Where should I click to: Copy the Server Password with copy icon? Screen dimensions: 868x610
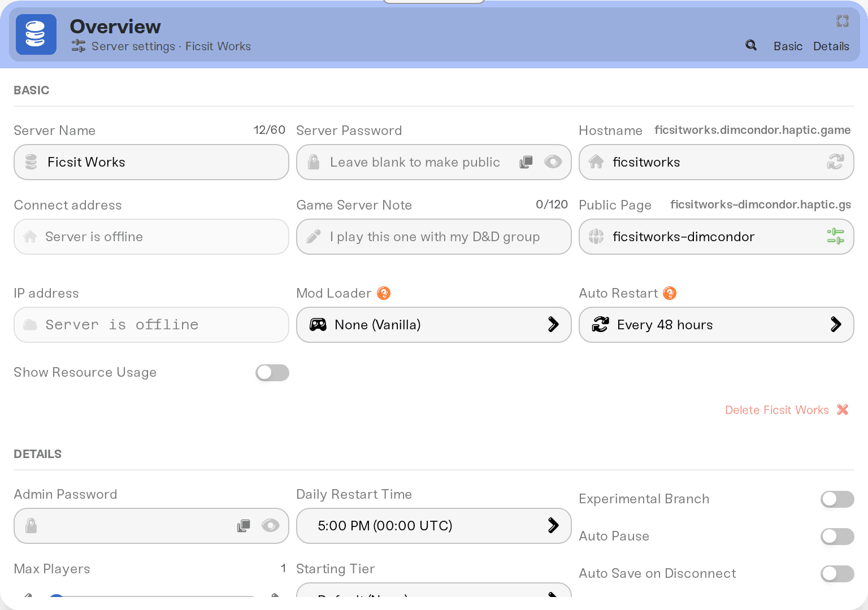[526, 162]
